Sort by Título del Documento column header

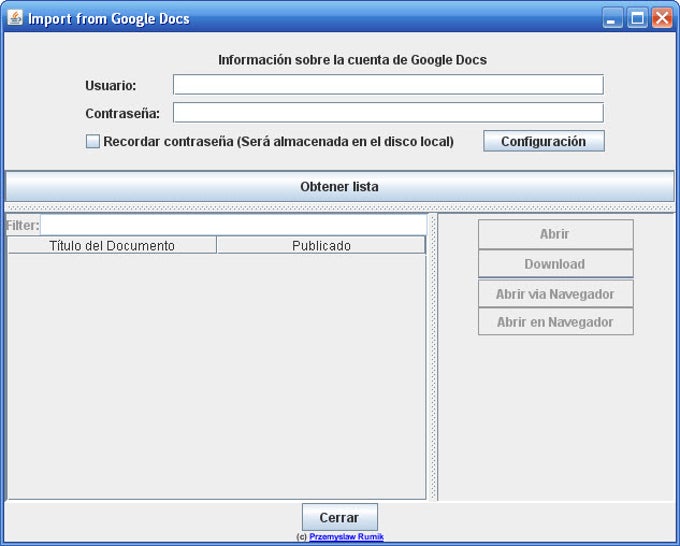(x=112, y=245)
